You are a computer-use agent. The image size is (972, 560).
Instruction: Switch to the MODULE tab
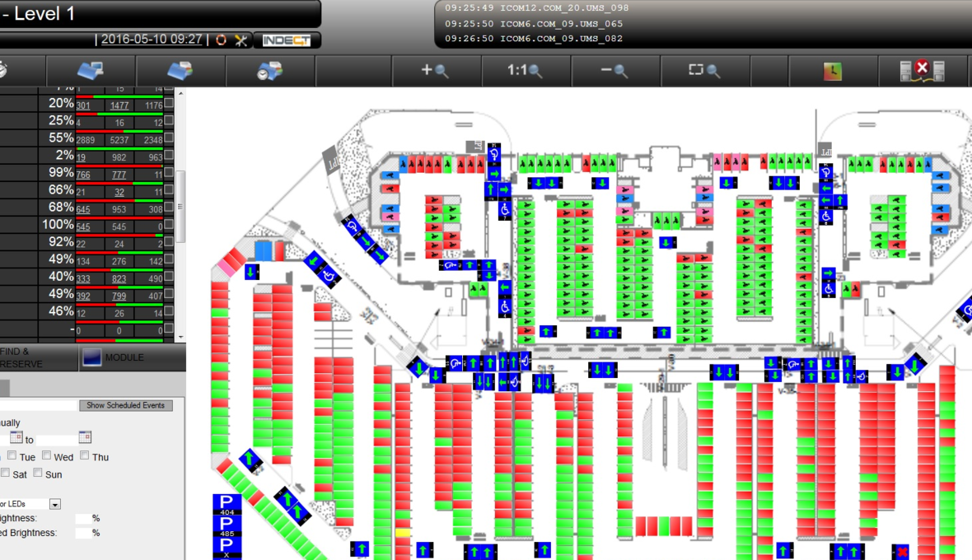point(124,357)
